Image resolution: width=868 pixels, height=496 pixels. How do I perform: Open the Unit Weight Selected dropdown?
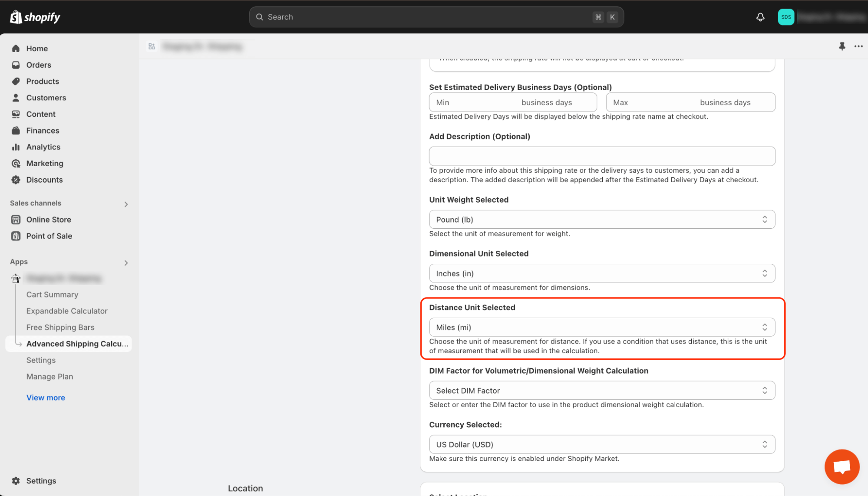click(x=602, y=219)
